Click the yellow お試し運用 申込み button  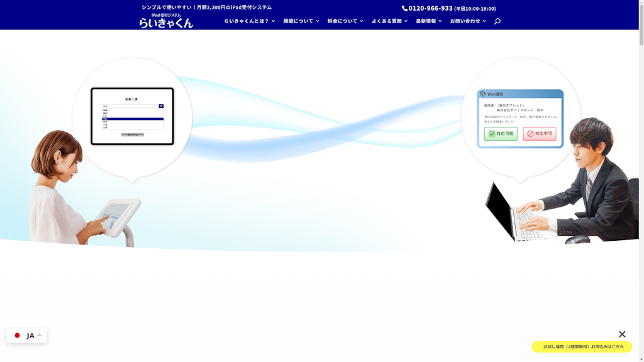582,346
